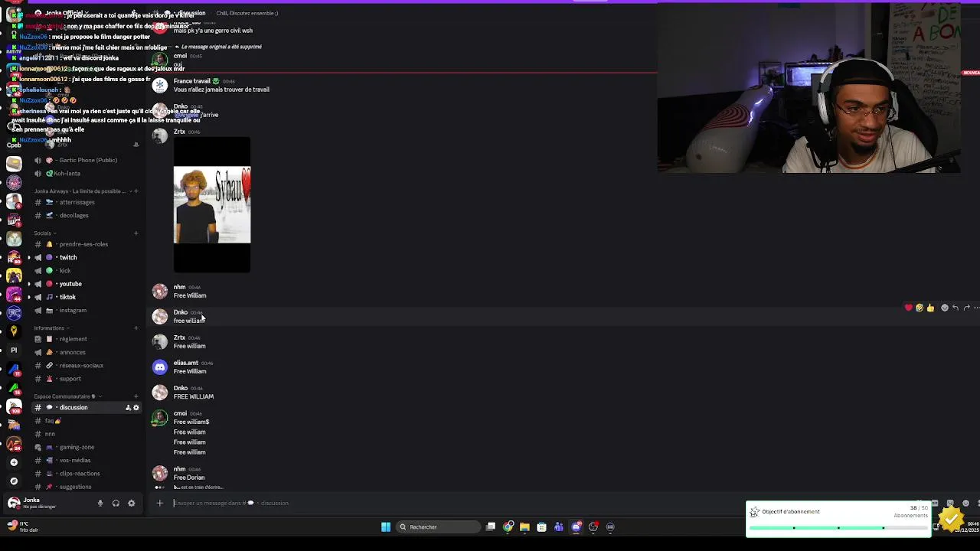
Task: Mute microphone in Discord user panel
Action: click(100, 504)
